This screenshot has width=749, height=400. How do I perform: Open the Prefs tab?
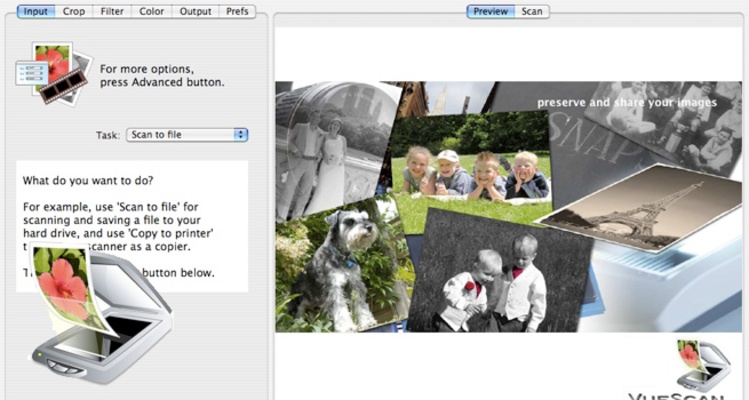(237, 11)
